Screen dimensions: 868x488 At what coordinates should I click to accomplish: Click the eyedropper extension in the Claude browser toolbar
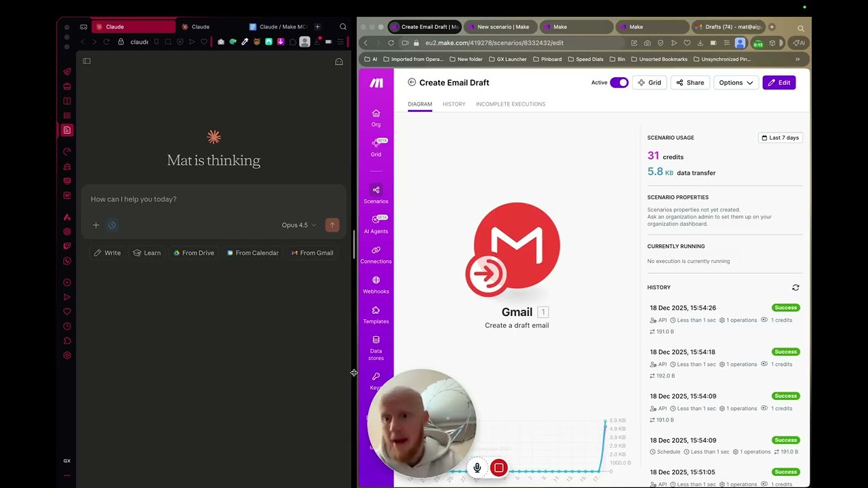click(245, 42)
